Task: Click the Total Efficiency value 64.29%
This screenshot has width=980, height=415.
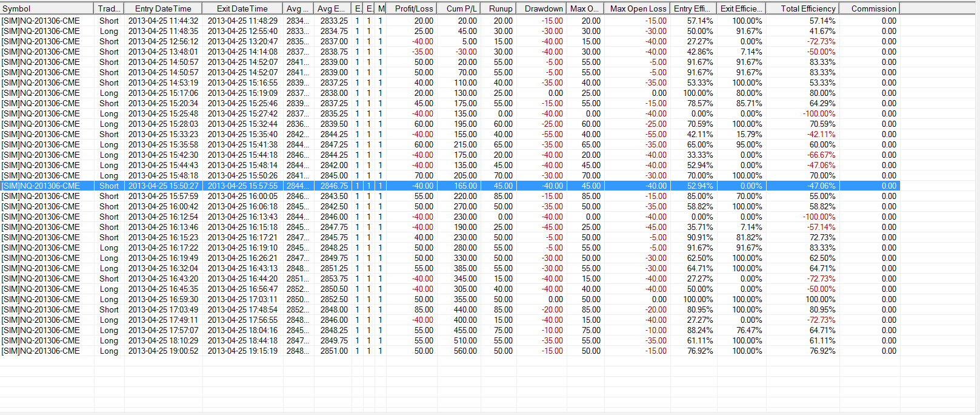Action: tap(822, 103)
